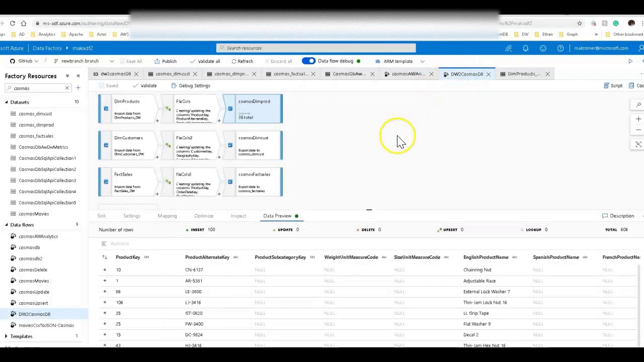Open the feedback smiley icon
The image size is (644, 362).
point(543,48)
